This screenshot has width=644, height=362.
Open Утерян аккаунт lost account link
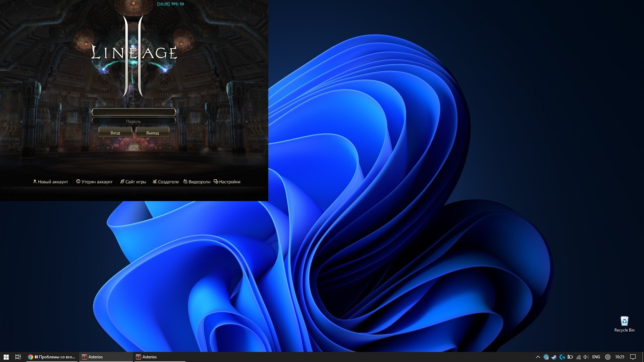[x=97, y=182]
